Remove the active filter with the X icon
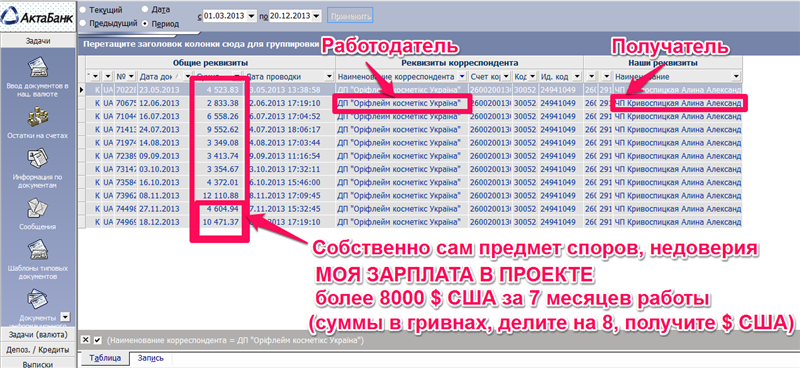The width and height of the screenshot is (800, 368). tap(86, 340)
